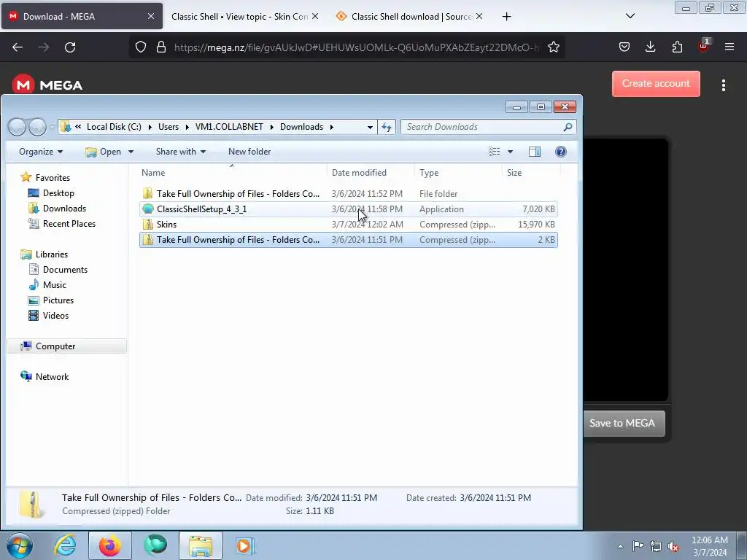The width and height of the screenshot is (747, 560).
Task: Click the Save to MEGA button
Action: pos(622,423)
